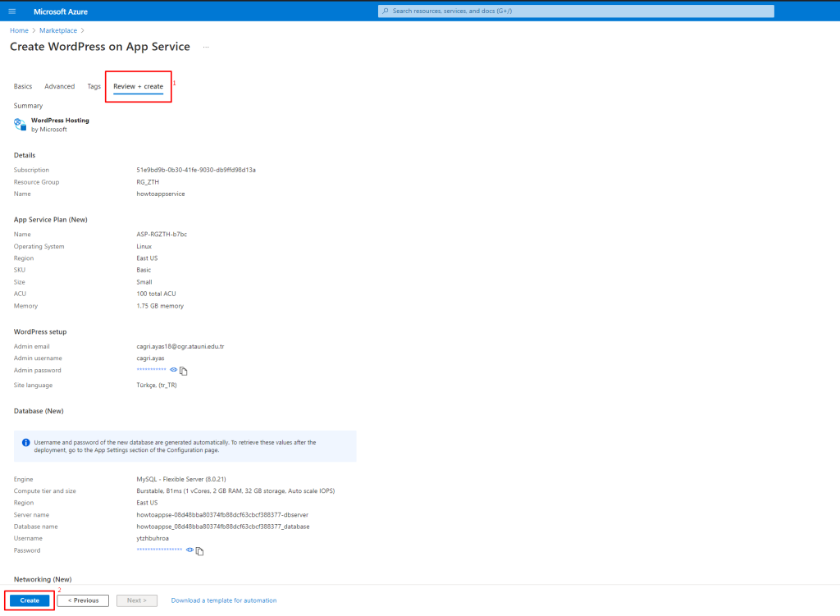Image resolution: width=840 pixels, height=616 pixels.
Task: Go back to Marketplace via breadcrumb
Action: point(59,30)
